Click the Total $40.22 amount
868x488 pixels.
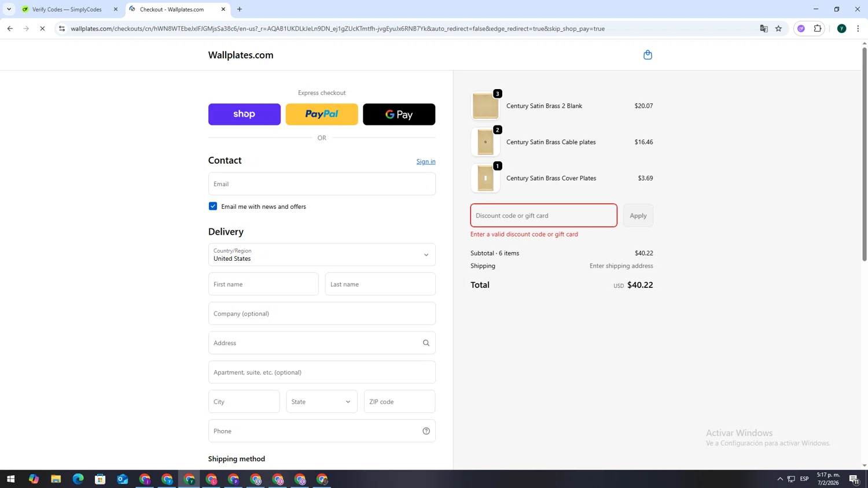[640, 285]
